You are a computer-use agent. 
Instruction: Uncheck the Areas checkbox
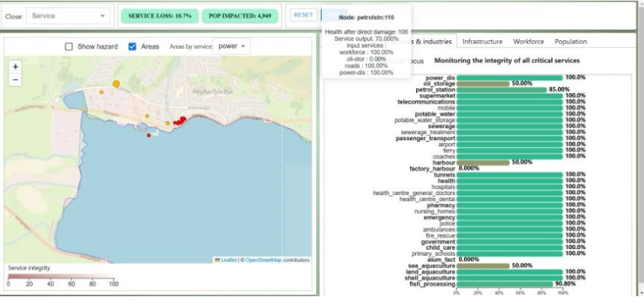coord(133,46)
